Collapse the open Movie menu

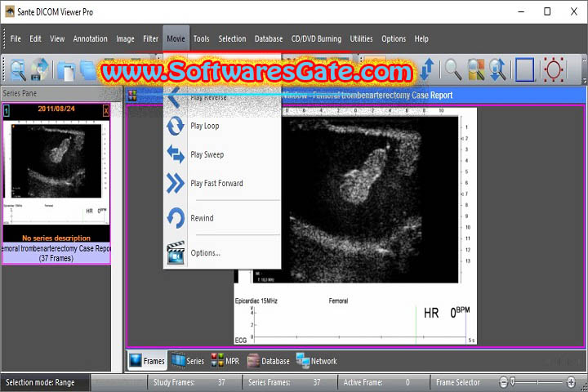pos(176,38)
